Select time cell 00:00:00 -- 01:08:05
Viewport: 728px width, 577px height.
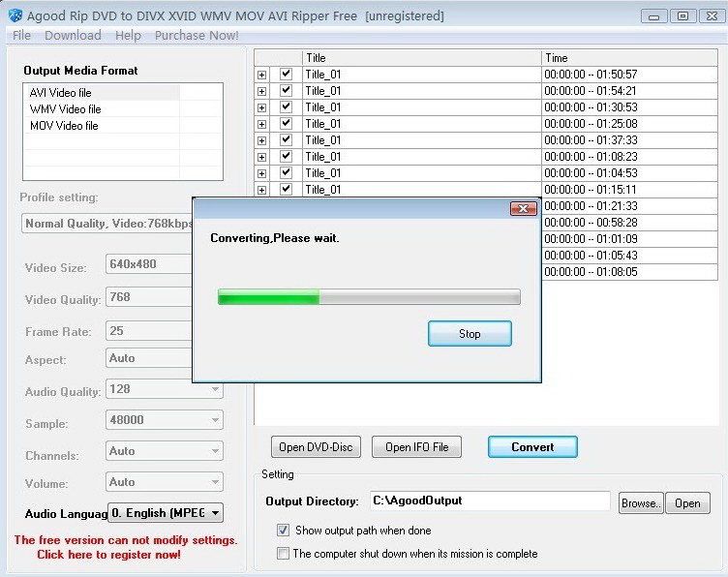click(x=629, y=272)
